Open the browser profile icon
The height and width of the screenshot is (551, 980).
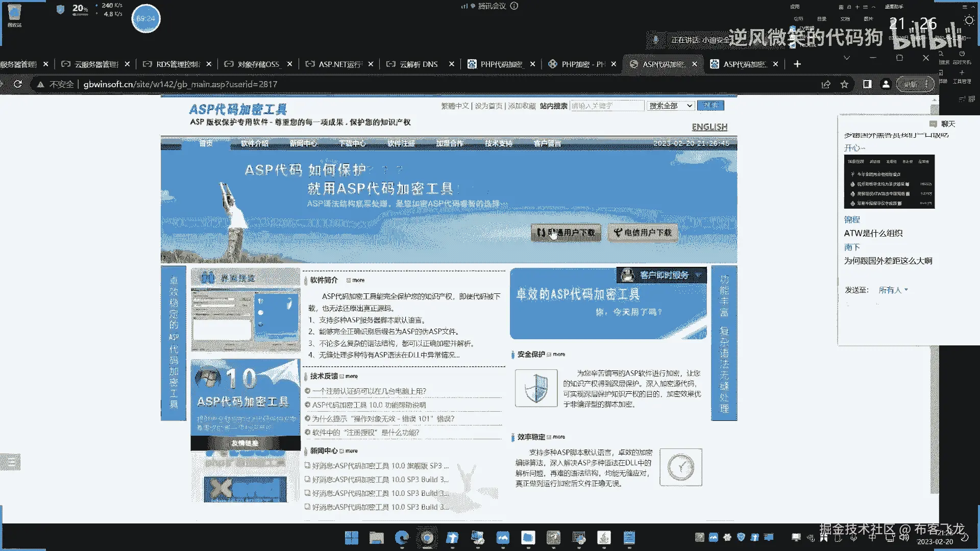pos(886,84)
